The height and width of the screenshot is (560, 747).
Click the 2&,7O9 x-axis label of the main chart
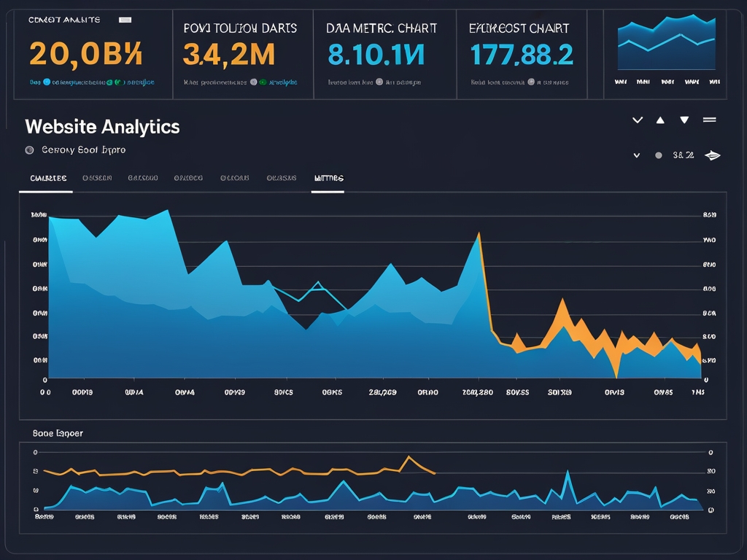(x=382, y=392)
